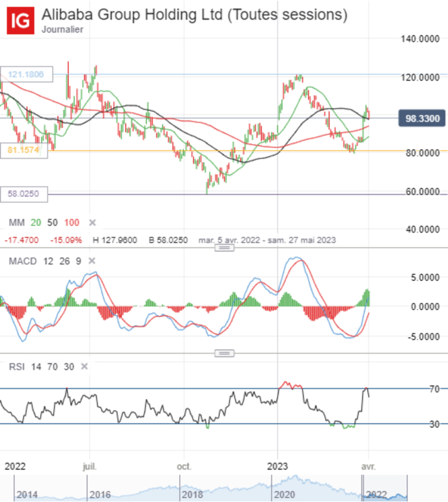Image resolution: width=448 pixels, height=502 pixels.
Task: Click 2020 on the overview timeline
Action: pos(284,495)
